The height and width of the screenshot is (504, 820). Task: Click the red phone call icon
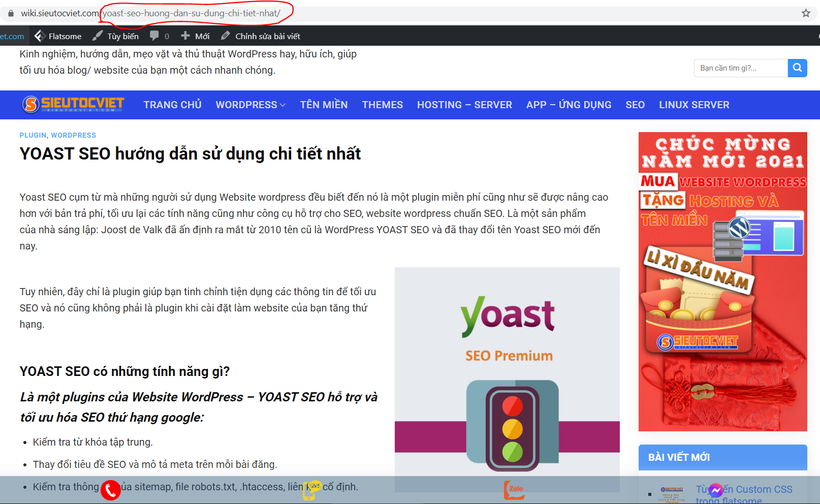coord(110,490)
